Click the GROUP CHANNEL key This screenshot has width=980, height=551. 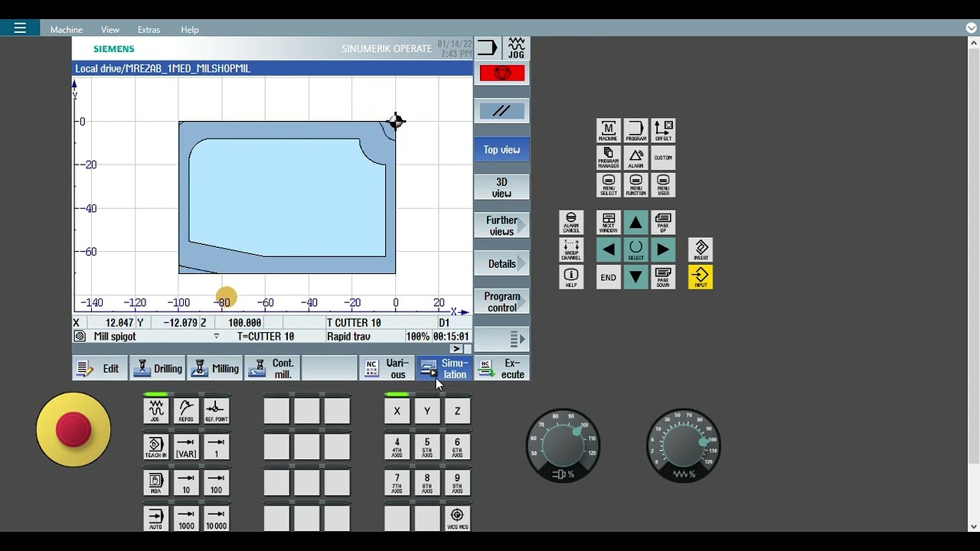[571, 249]
